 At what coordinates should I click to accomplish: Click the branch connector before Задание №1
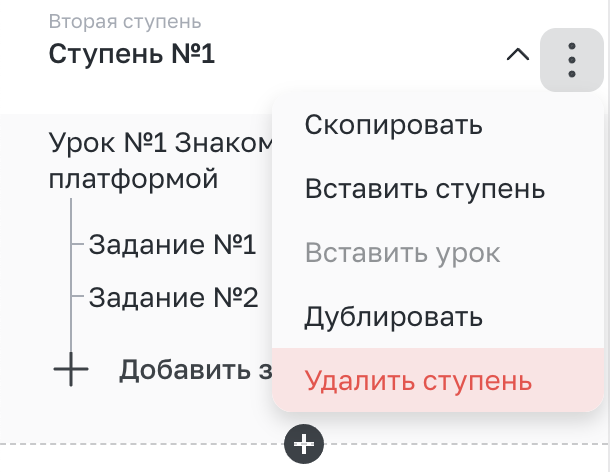click(77, 244)
